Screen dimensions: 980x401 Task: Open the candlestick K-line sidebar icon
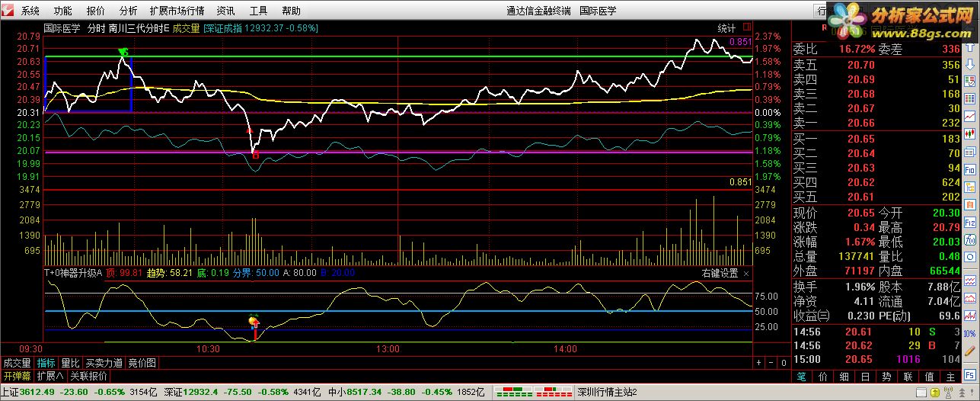[969, 133]
